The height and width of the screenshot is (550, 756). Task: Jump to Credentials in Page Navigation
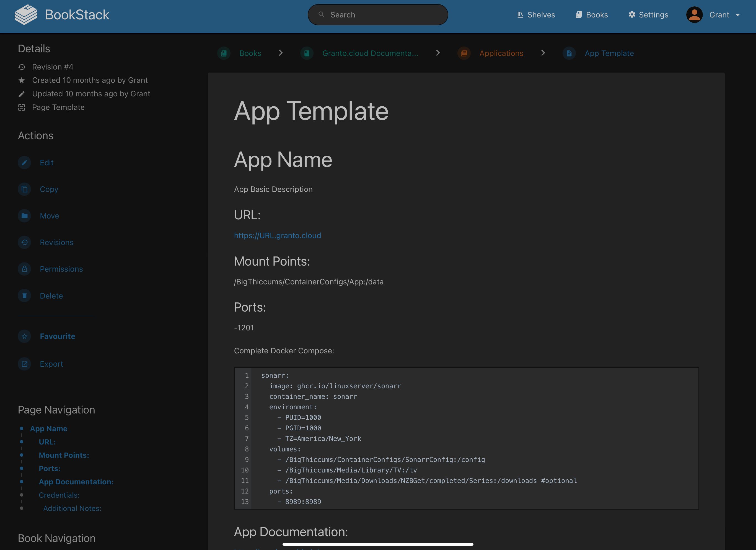pyautogui.click(x=59, y=495)
